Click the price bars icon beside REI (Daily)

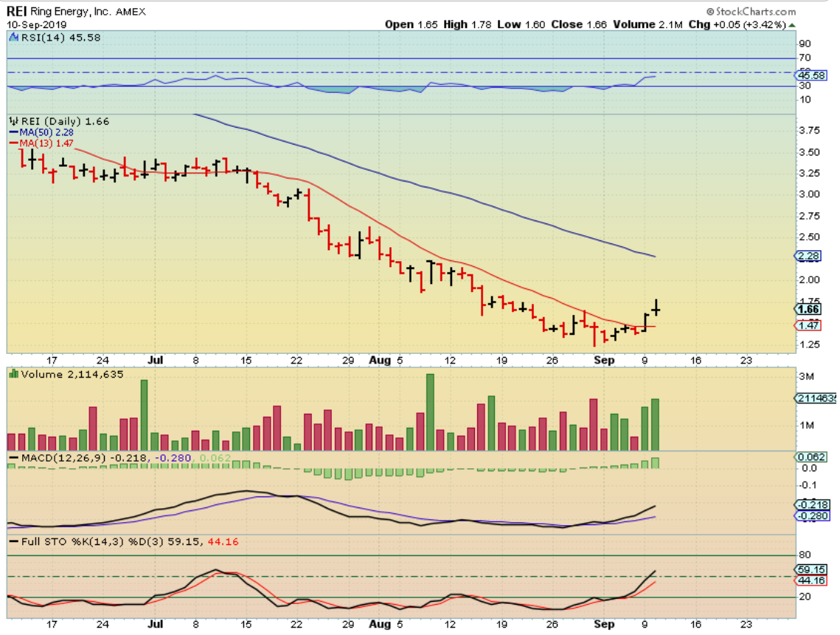[15, 121]
